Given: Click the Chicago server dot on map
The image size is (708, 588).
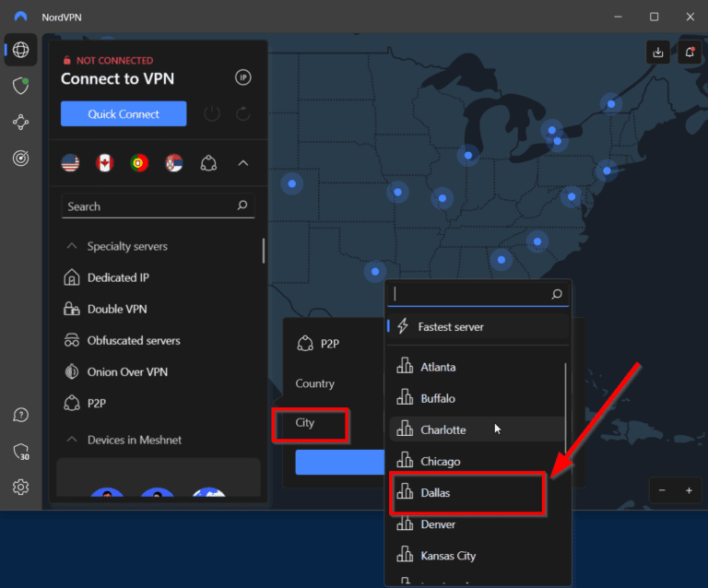Looking at the screenshot, I should coord(468,156).
